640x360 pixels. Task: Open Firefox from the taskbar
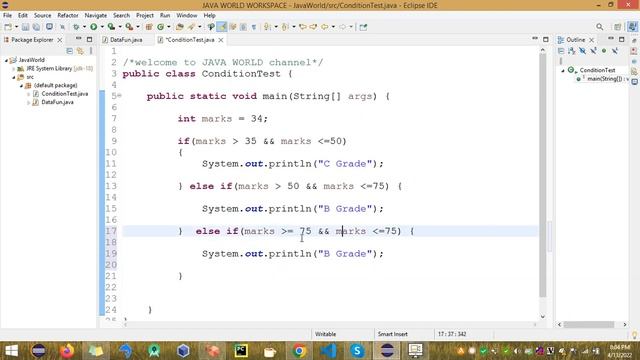coord(67,351)
